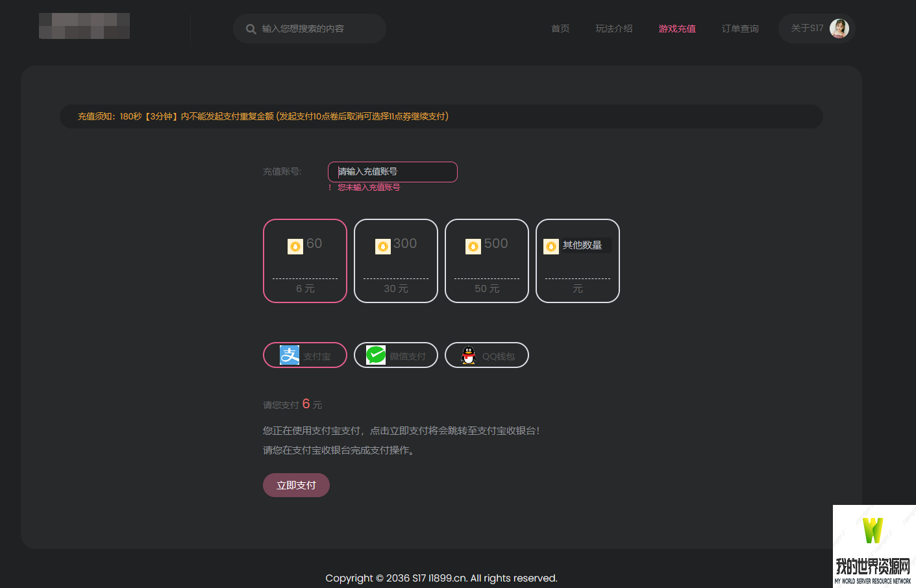Go to 玩法介绍 page
Viewport: 916px width, 588px height.
click(x=614, y=29)
